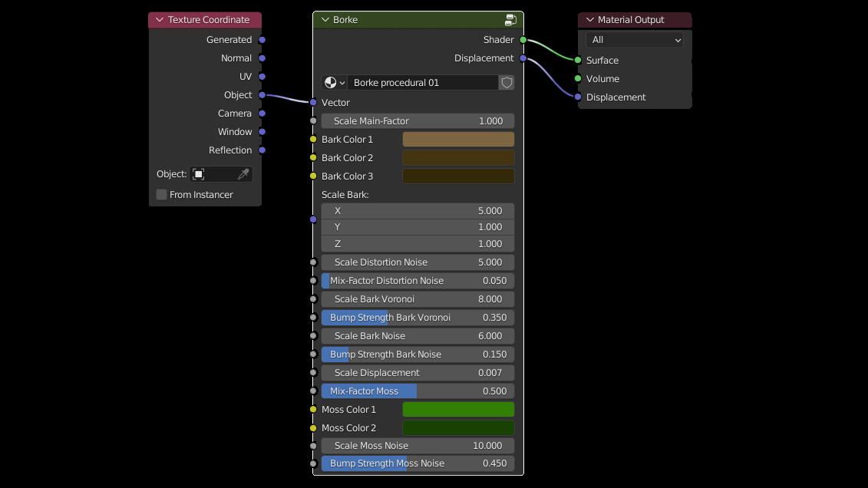Click the Surface input socket
This screenshot has width=868, height=488.
(x=578, y=61)
